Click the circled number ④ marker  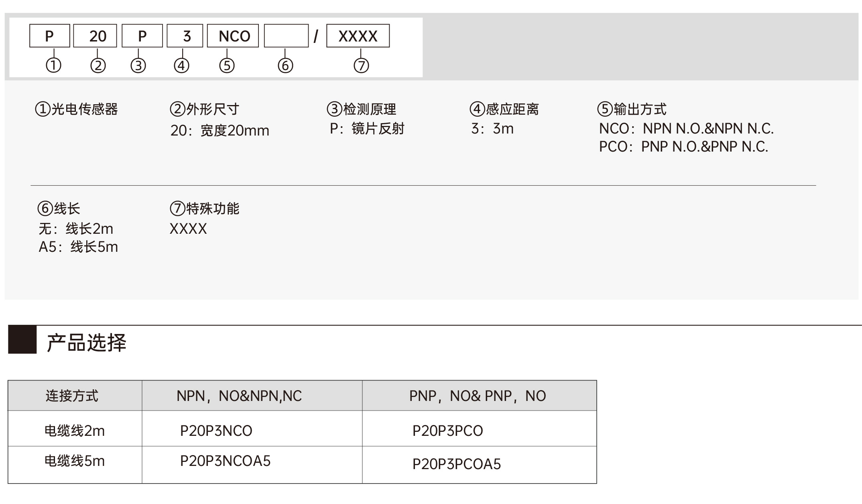tap(181, 65)
